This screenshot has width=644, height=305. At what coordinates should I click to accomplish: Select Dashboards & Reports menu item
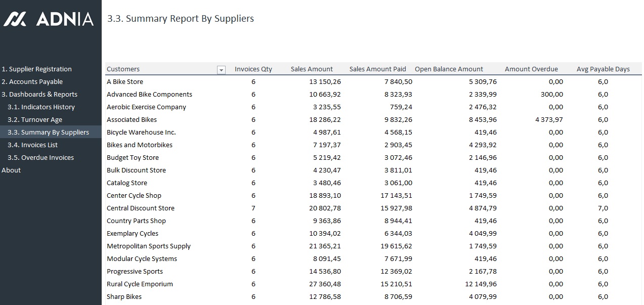[x=39, y=95]
